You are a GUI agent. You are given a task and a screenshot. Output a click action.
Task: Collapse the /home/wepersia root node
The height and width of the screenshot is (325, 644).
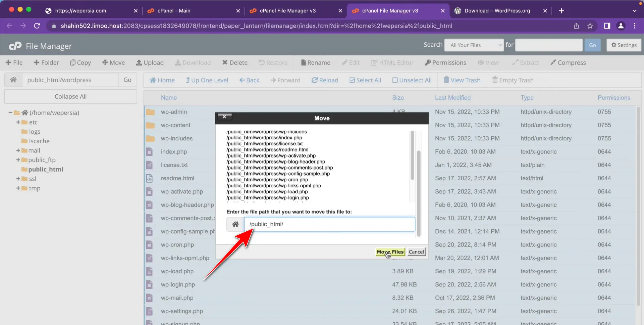pyautogui.click(x=10, y=113)
